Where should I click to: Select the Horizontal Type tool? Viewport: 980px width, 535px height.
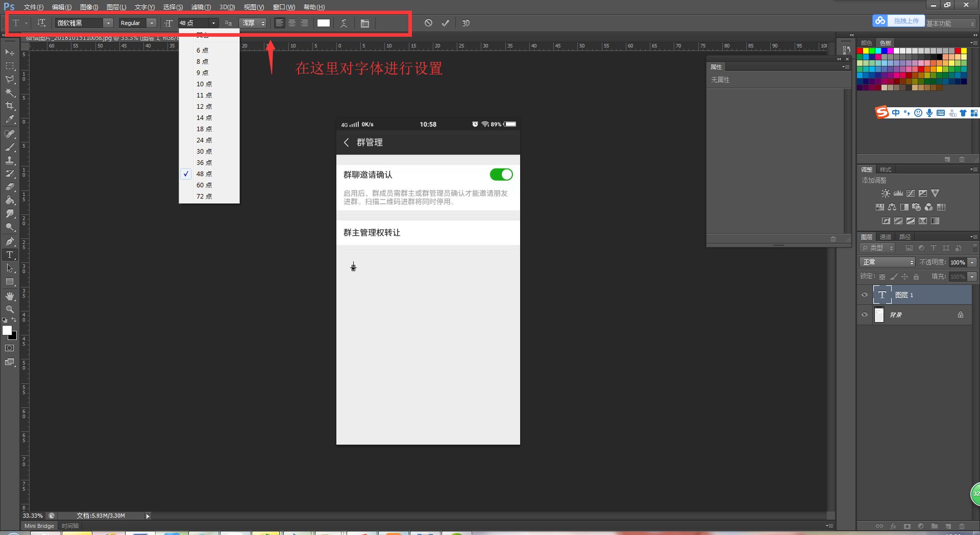(x=9, y=255)
